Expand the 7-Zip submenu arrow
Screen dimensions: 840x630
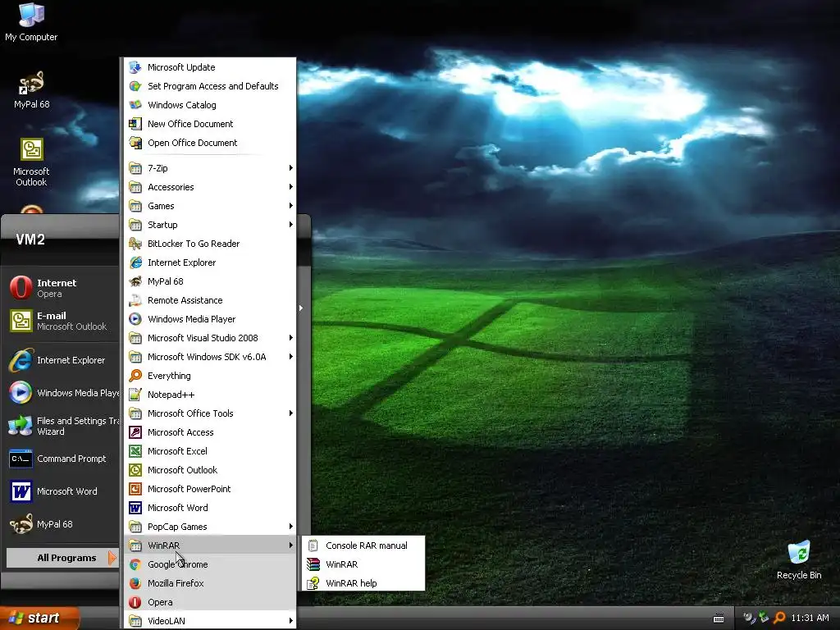(x=291, y=167)
